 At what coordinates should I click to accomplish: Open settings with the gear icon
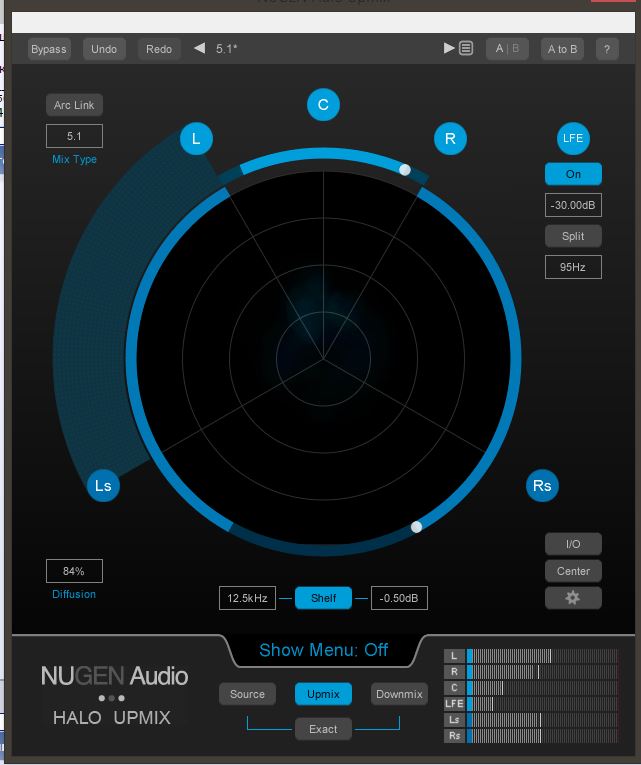(x=573, y=598)
